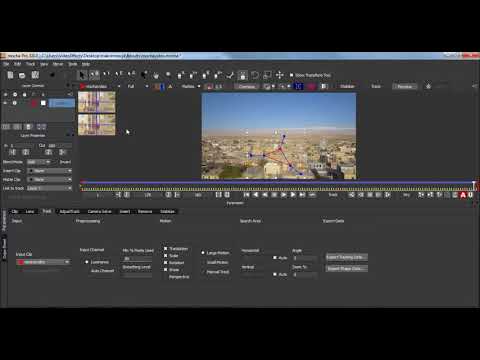The image size is (480, 360).
Task: Select the Zoom magnifier tool
Action: click(168, 75)
